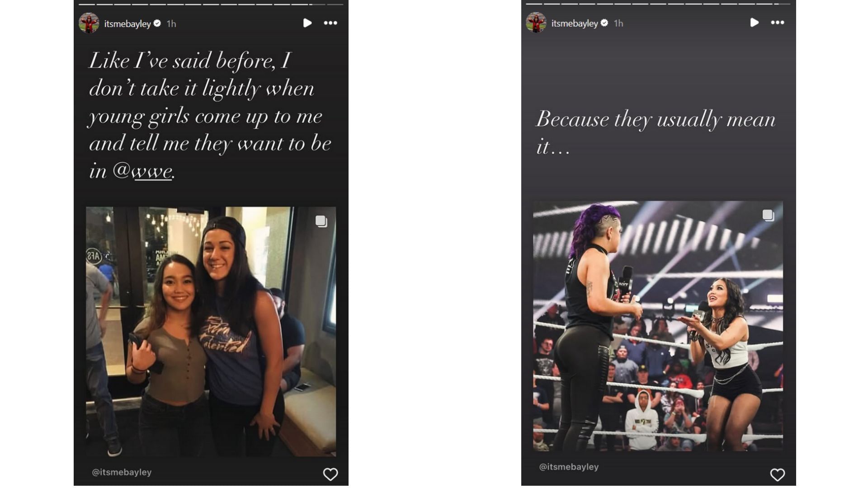This screenshot has width=868, height=488.
Task: Jump to first segment of left story bar
Action: pyautogui.click(x=86, y=5)
